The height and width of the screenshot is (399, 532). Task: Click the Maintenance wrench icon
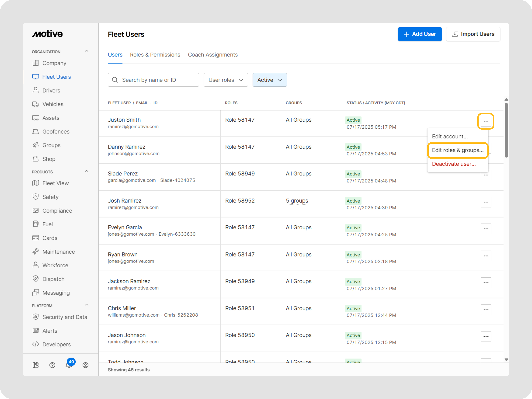36,251
